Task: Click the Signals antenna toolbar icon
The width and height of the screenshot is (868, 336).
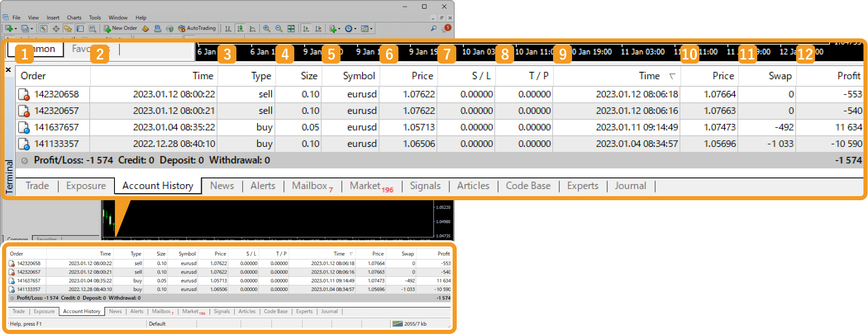Action: tap(169, 28)
